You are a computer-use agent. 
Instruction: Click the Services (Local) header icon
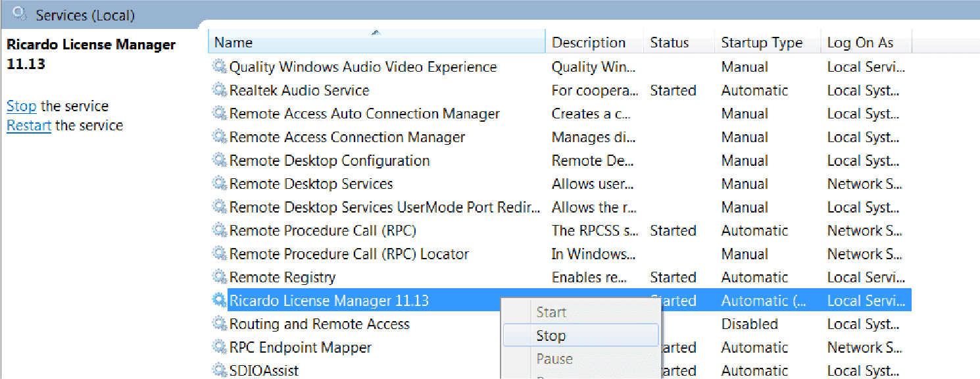20,14
